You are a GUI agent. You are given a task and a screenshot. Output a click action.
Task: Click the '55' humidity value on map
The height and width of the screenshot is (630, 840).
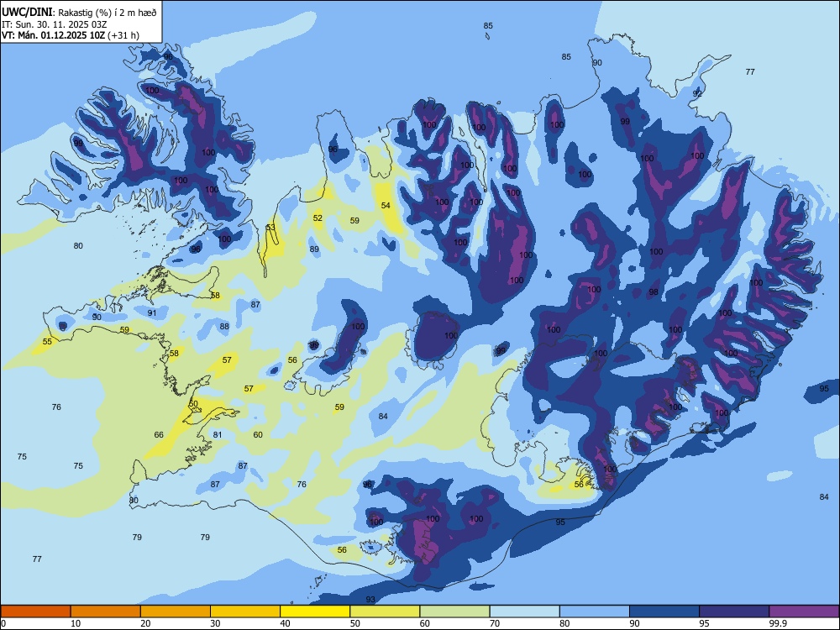47,341
